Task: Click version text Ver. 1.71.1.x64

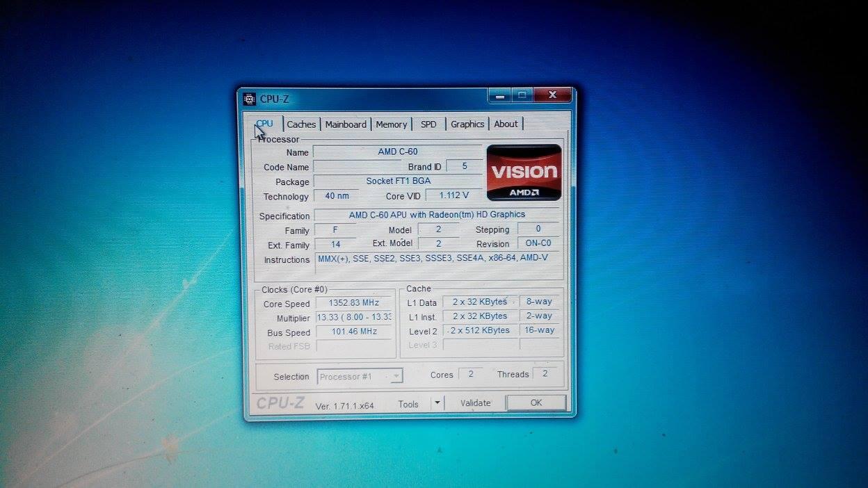Action: [x=344, y=406]
